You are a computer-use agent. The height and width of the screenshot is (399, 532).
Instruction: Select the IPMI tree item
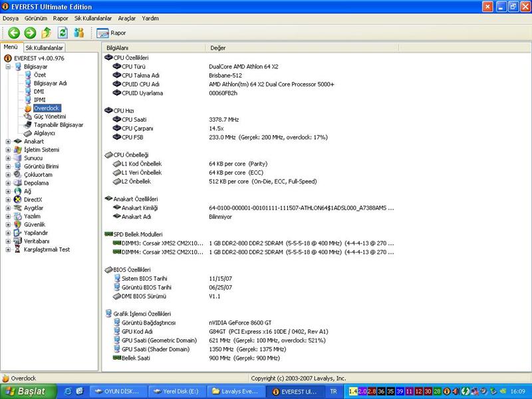click(x=39, y=100)
